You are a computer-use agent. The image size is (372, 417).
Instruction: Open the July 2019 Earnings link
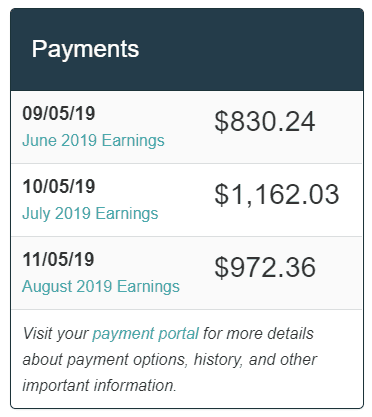[x=90, y=213]
